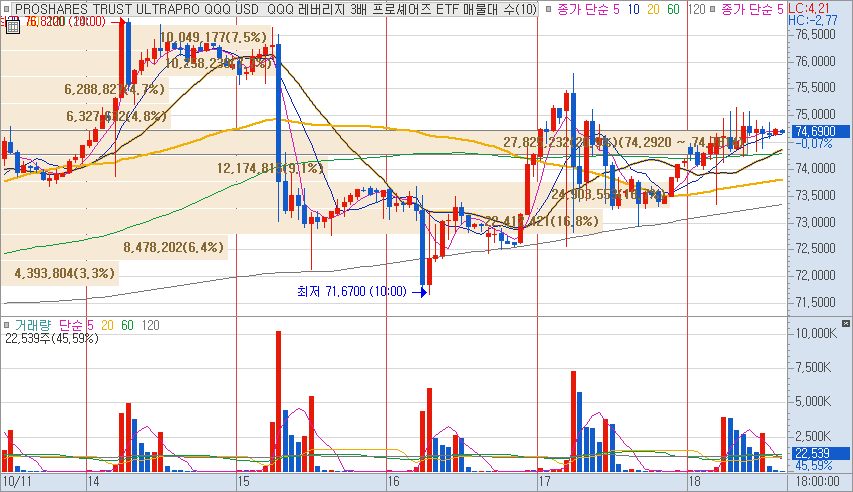Click the LC:4,21 readout
Viewport: 853px width, 492px height.
pos(808,9)
